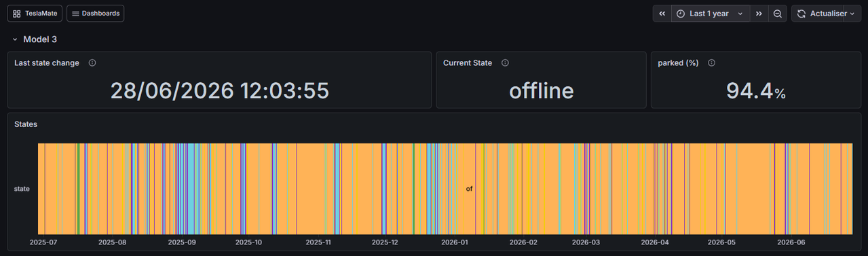Zoom out the time range
The width and height of the screenshot is (868, 256).
tap(778, 14)
